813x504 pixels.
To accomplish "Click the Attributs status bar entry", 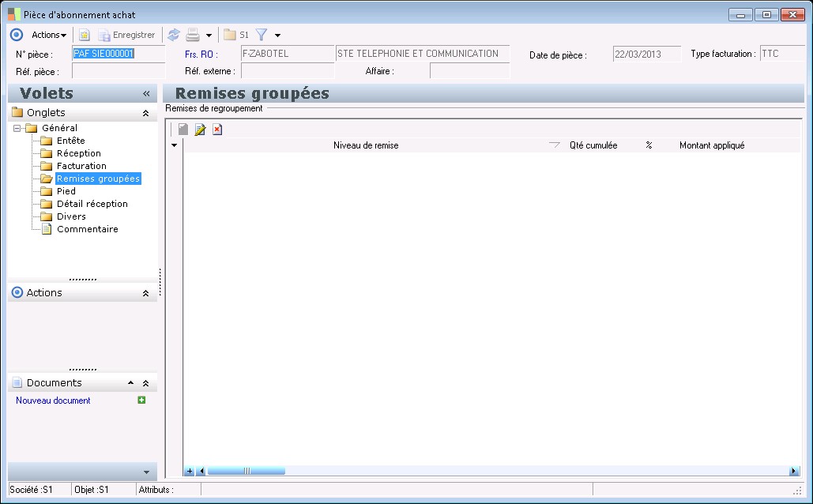I will tap(156, 490).
